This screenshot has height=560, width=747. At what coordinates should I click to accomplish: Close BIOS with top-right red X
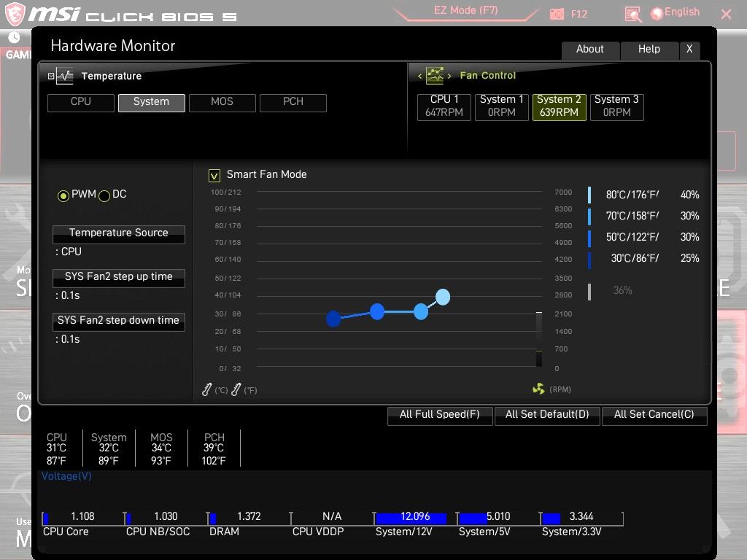(x=726, y=15)
